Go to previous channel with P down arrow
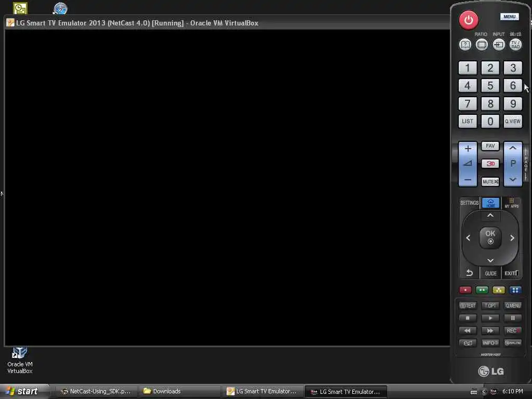 coord(513,180)
